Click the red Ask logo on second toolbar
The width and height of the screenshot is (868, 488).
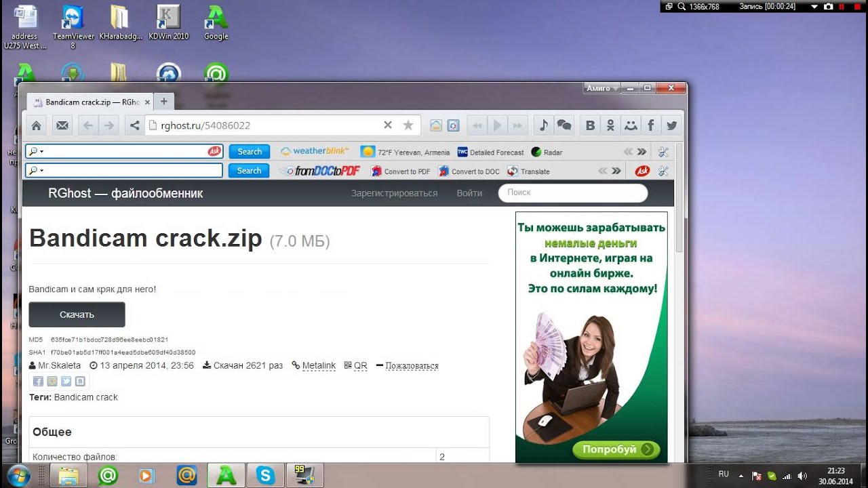pyautogui.click(x=642, y=171)
